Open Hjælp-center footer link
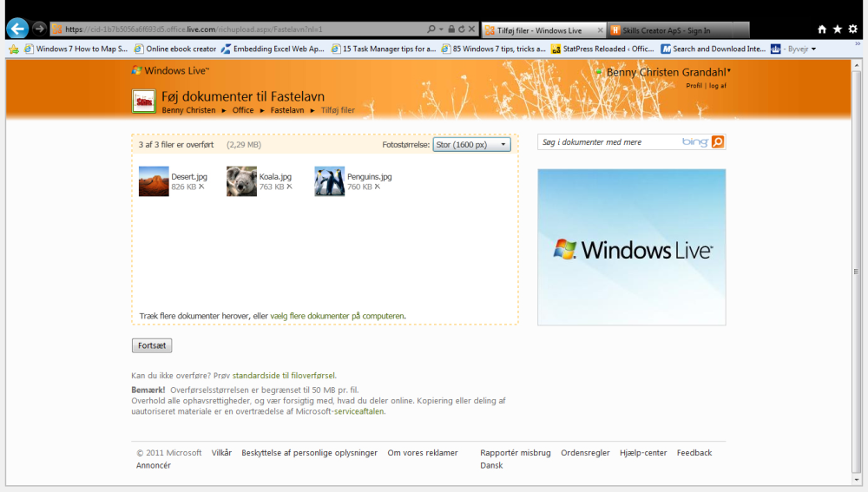The image size is (868, 492). click(643, 453)
